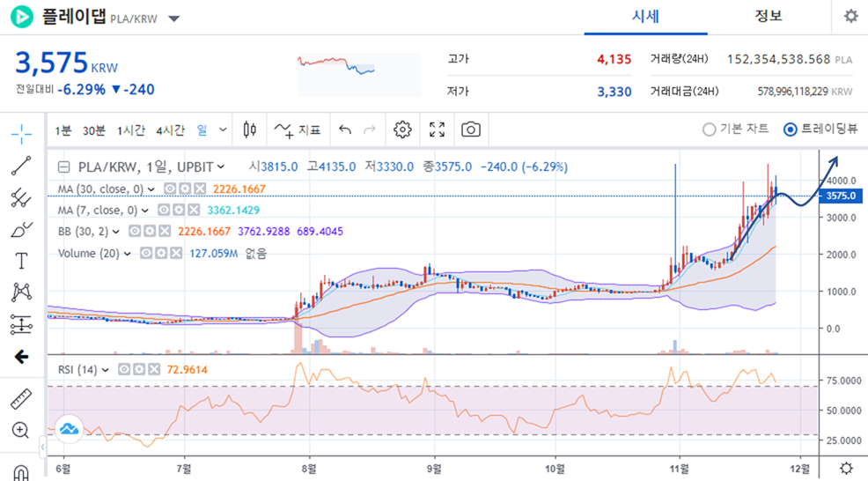Select the pitchfork drawing tool

(x=22, y=198)
